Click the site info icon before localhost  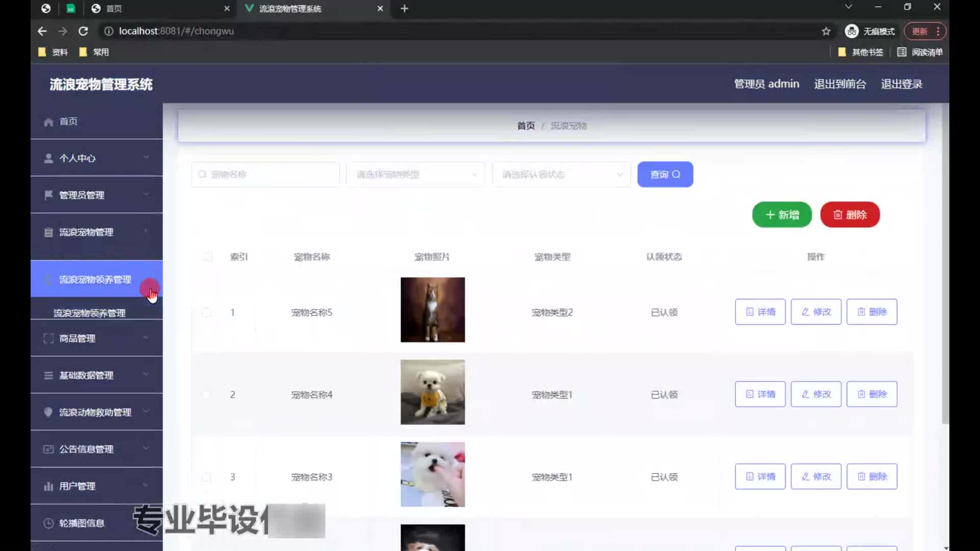(108, 31)
